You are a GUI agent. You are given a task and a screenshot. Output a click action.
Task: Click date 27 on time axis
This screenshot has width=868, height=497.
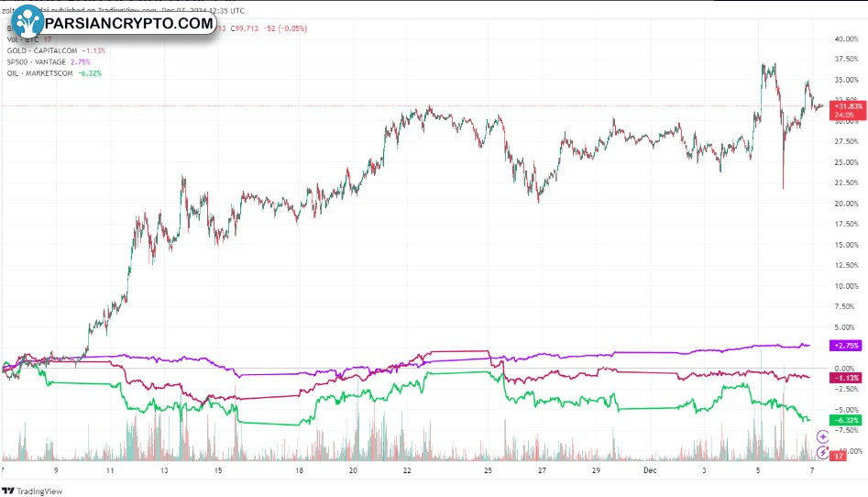pos(542,470)
